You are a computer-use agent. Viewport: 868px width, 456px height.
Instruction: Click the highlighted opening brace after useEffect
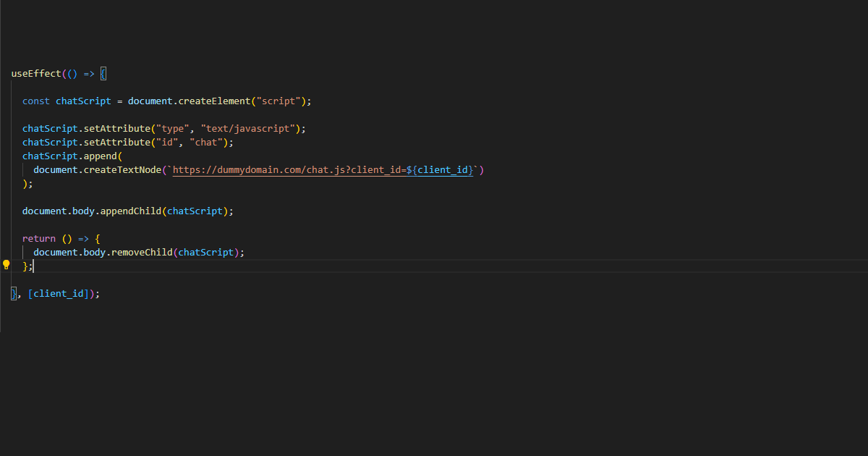pyautogui.click(x=103, y=73)
